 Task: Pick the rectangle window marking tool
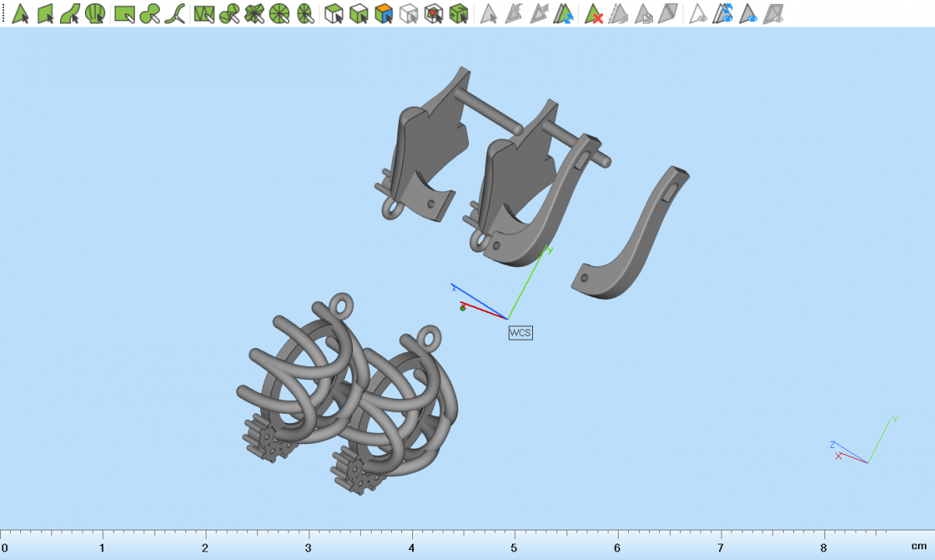pyautogui.click(x=124, y=13)
